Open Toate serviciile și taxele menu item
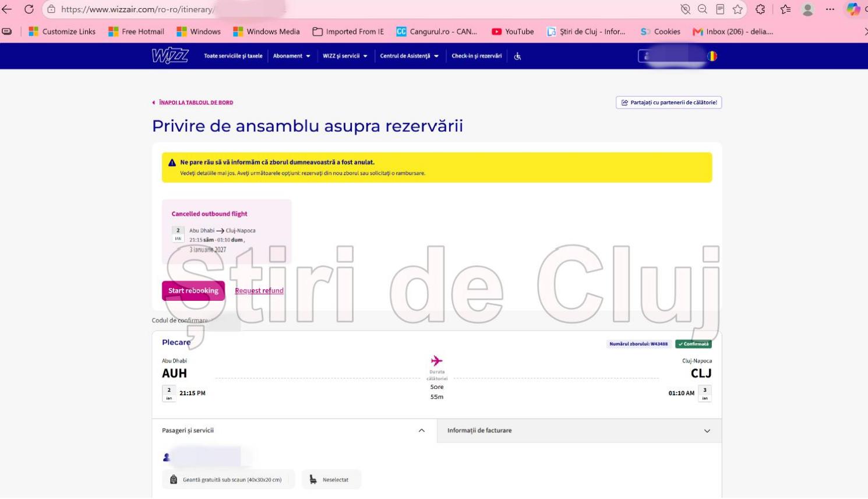This screenshot has width=868, height=499. (233, 56)
